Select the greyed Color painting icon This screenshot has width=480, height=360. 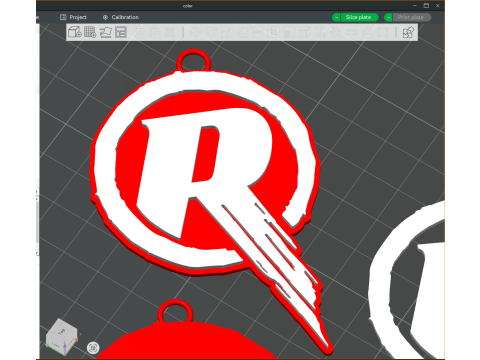click(x=336, y=32)
